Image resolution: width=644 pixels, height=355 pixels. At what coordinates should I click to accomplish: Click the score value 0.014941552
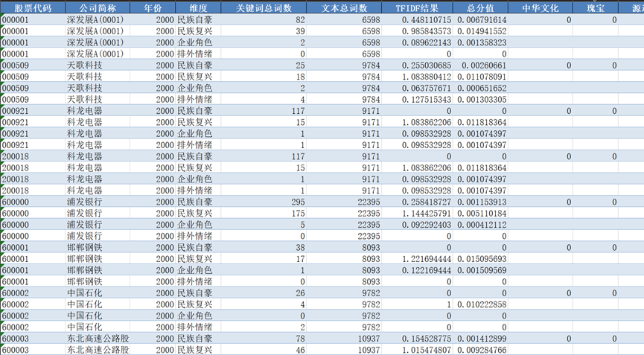480,31
